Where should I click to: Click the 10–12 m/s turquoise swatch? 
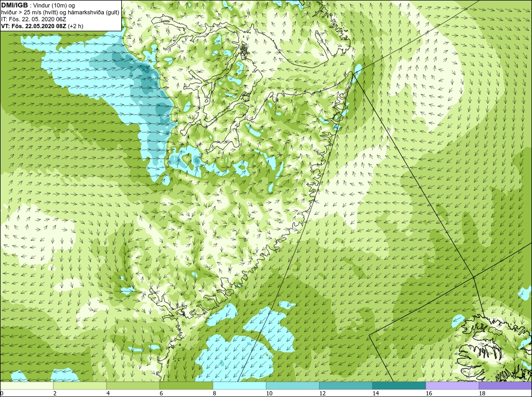pos(293,386)
